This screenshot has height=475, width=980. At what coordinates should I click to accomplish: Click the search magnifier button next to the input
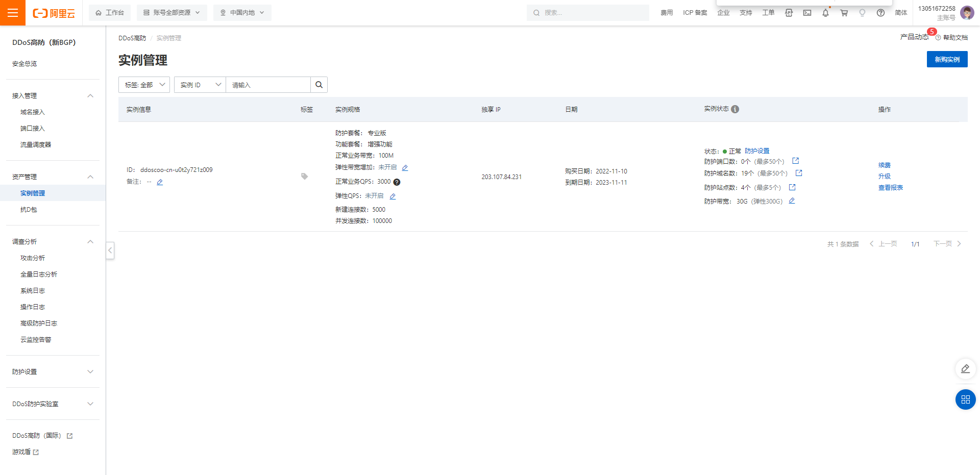click(319, 85)
